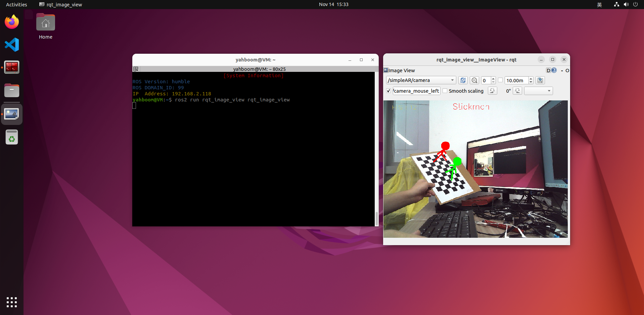Toggle the max range checkbox beside 10.00m

[x=500, y=80]
